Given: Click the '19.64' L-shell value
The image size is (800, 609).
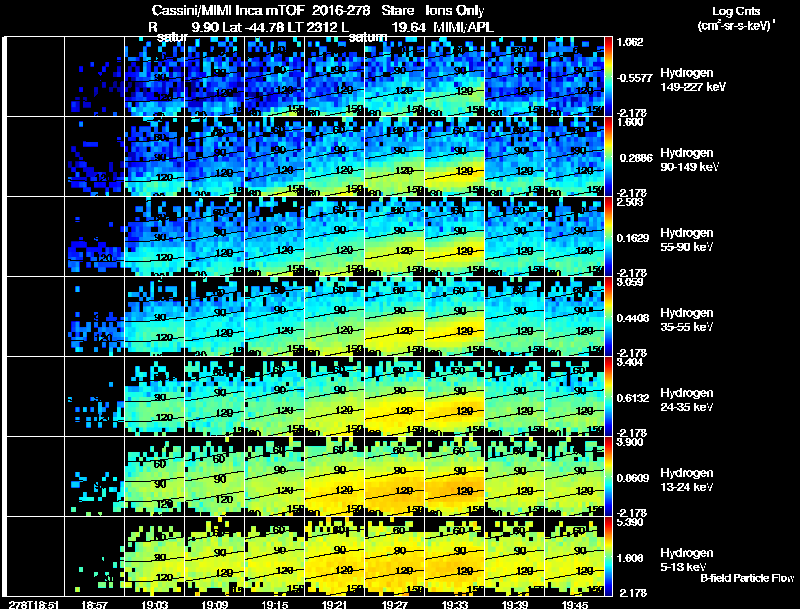Looking at the screenshot, I should pyautogui.click(x=408, y=27).
